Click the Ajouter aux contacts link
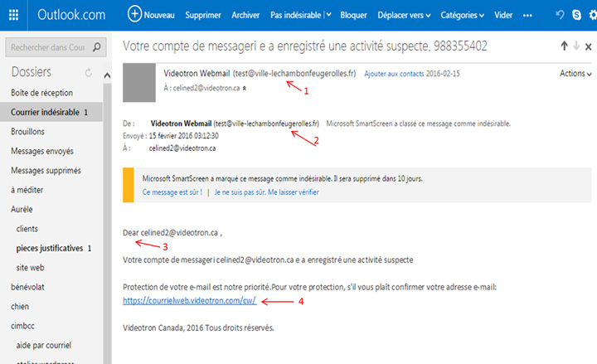597x364 pixels. (393, 74)
